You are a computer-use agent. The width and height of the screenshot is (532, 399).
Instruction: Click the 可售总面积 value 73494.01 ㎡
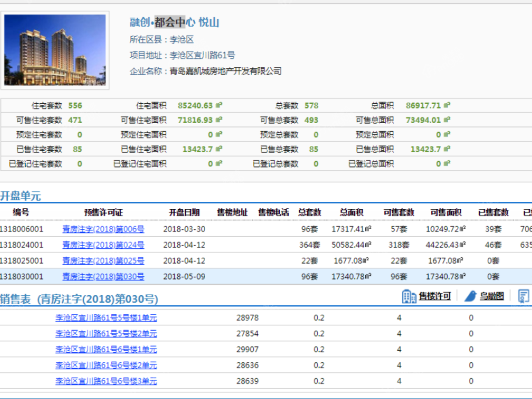428,120
